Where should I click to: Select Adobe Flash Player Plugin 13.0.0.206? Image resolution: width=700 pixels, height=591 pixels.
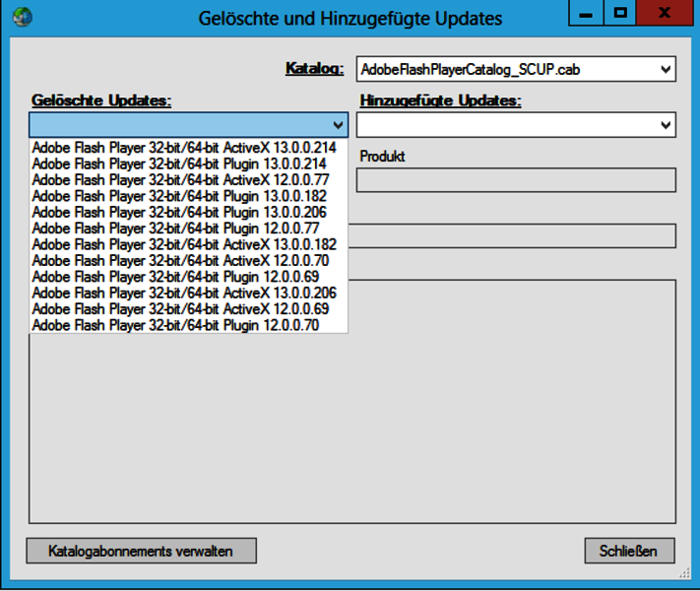tap(188, 212)
